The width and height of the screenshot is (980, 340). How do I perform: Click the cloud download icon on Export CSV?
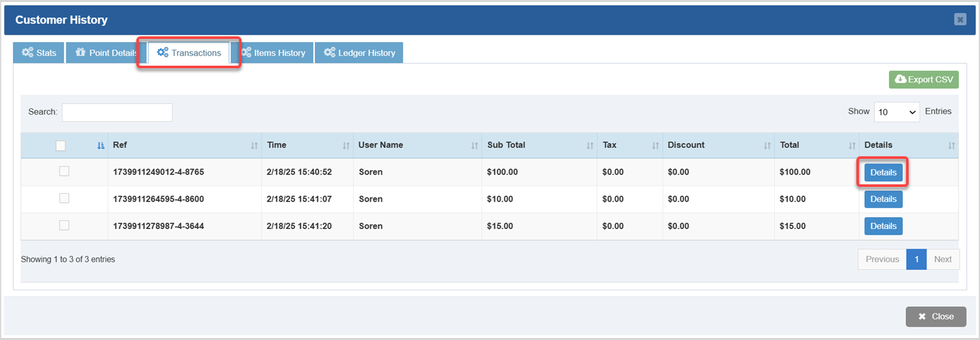pos(900,79)
